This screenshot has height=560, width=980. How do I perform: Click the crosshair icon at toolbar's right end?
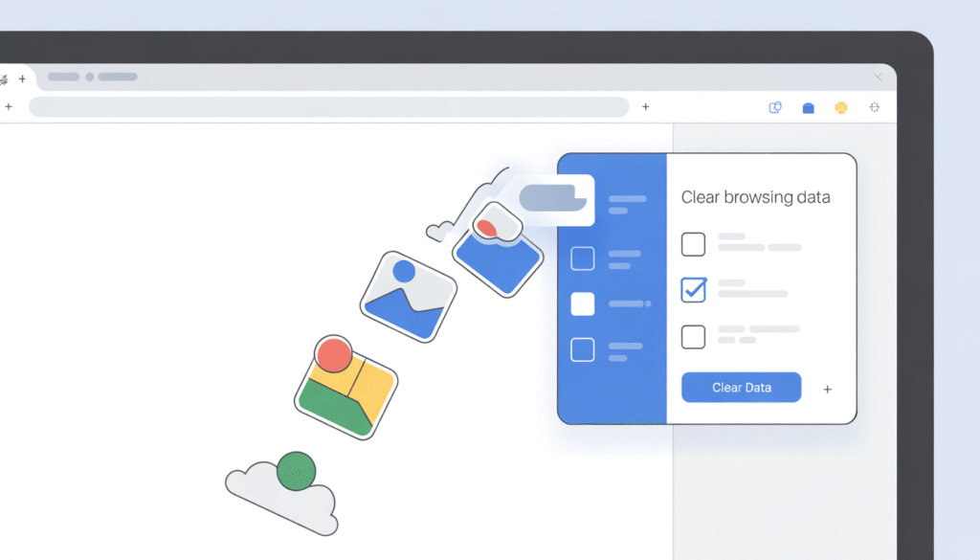[874, 108]
